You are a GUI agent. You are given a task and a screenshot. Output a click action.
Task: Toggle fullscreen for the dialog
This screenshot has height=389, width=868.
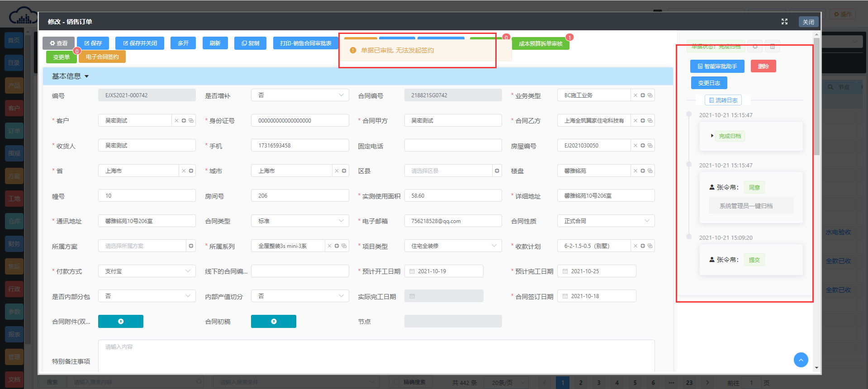pos(785,22)
